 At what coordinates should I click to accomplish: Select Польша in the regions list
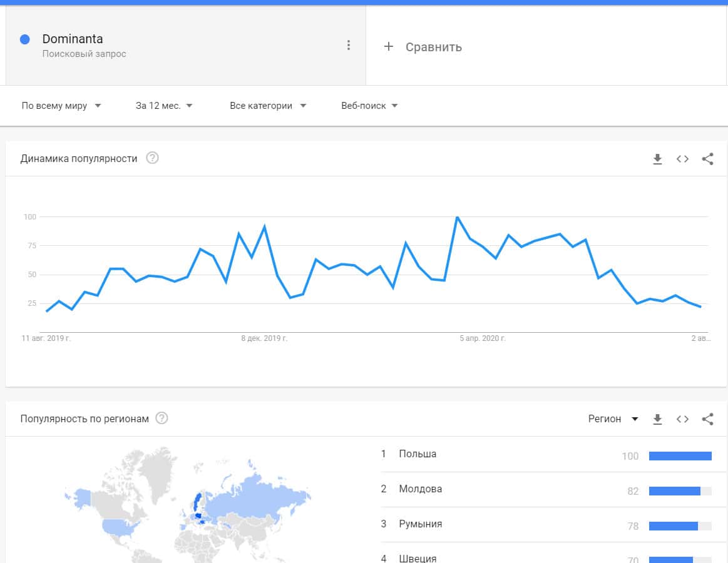(x=418, y=454)
